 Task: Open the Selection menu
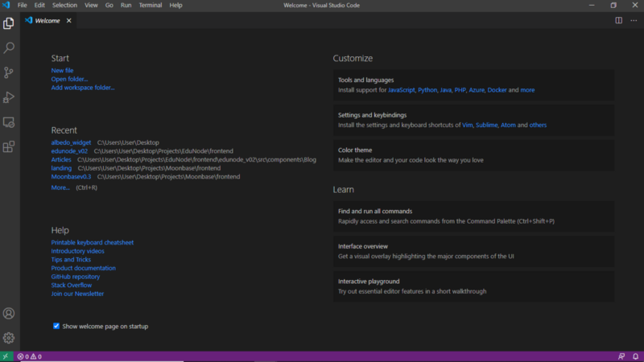(x=64, y=6)
